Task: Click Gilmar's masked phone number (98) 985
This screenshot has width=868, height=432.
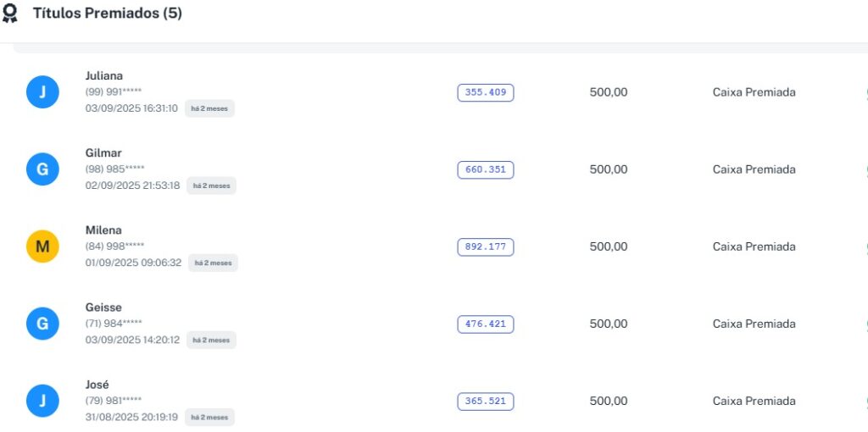Action: click(114, 169)
